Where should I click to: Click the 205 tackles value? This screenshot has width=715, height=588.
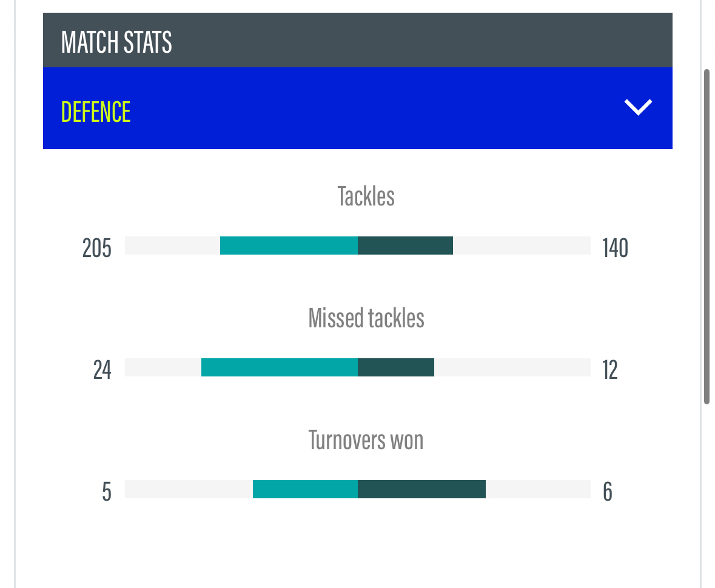click(x=97, y=248)
